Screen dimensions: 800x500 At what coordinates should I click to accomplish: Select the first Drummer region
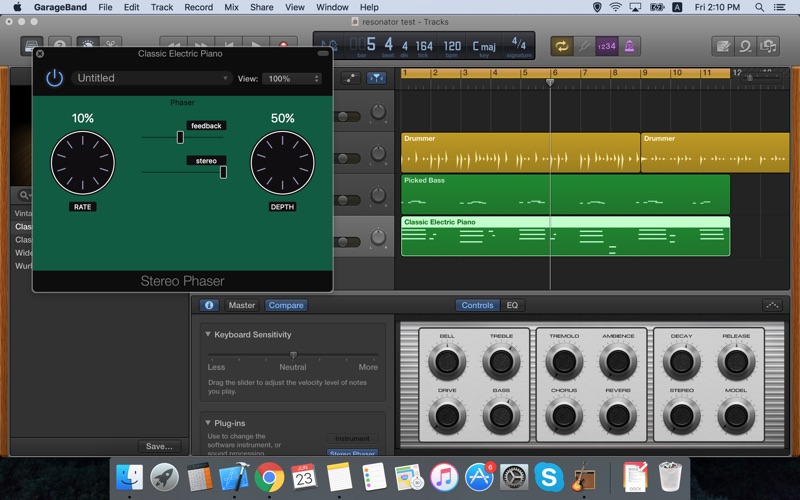click(520, 153)
